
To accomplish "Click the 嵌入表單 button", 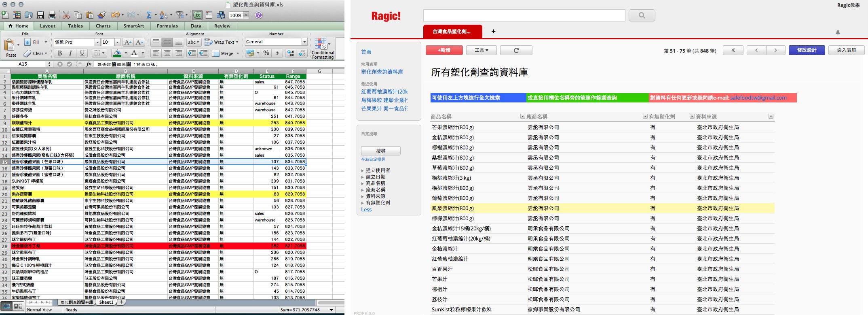I will pos(846,50).
